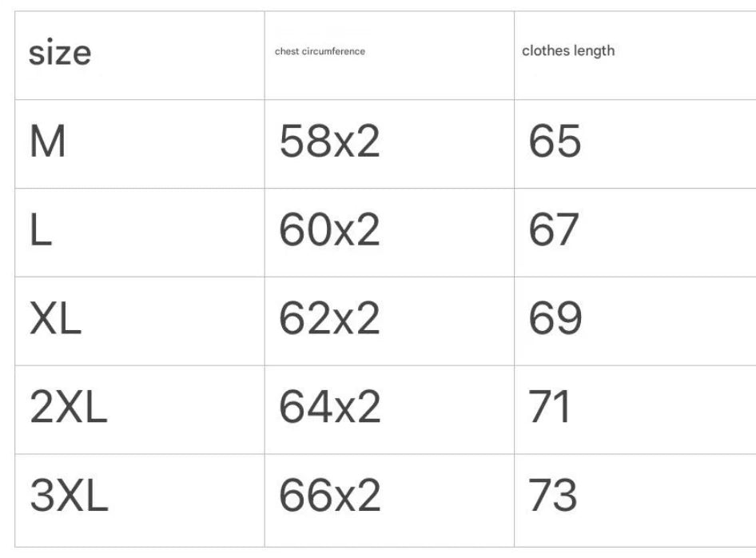Click the clothes length value 69
The width and height of the screenshot is (756, 558).
[x=555, y=321]
